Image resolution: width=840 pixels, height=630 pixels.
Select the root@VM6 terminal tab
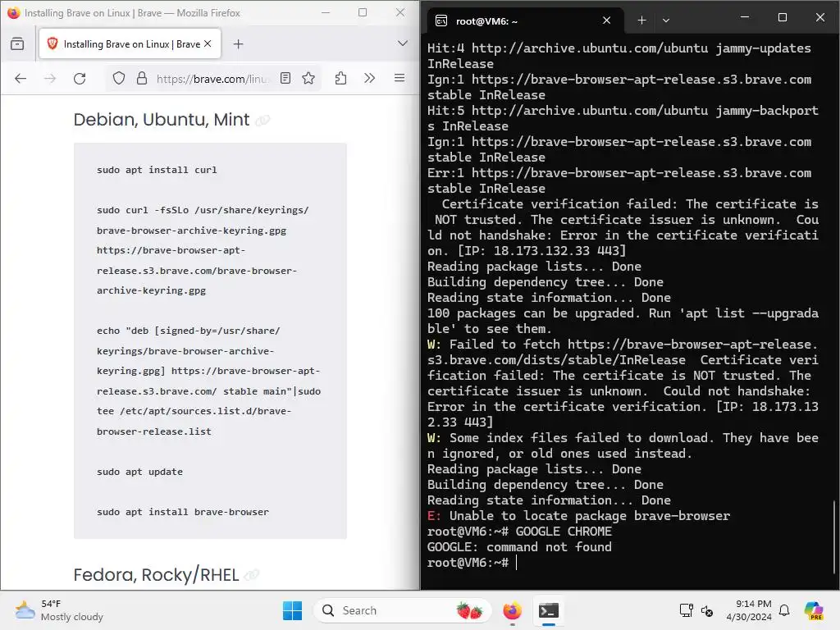(x=526, y=21)
